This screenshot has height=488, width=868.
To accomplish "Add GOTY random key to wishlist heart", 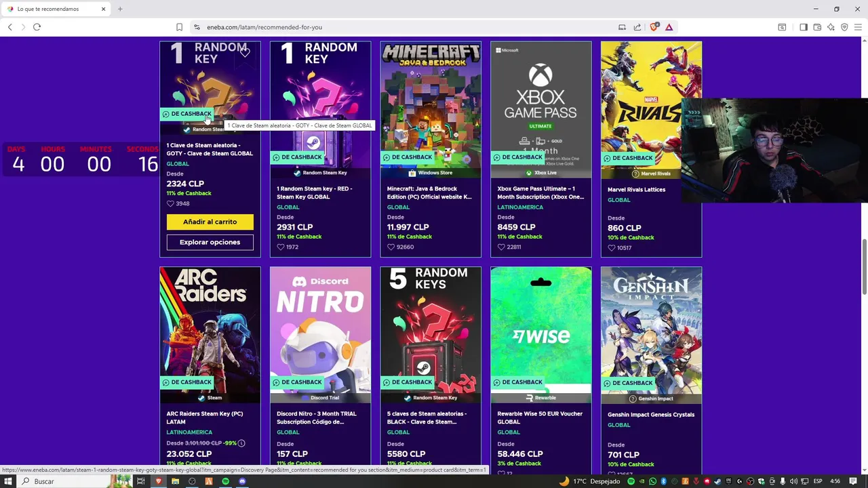I will tap(245, 52).
